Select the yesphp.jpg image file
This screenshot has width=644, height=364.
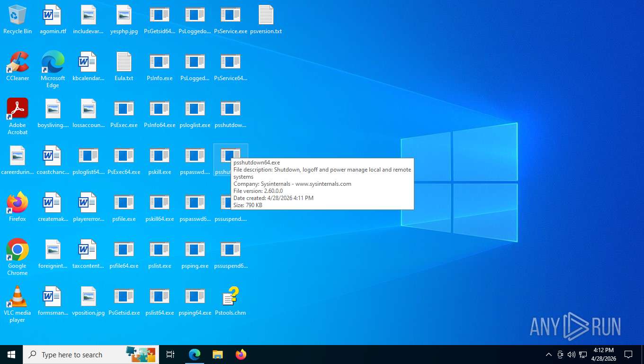[x=124, y=20]
